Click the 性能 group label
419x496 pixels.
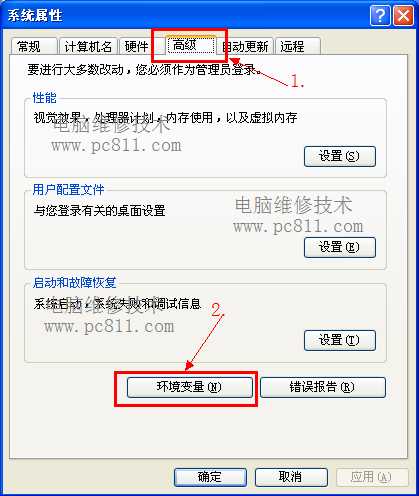[x=45, y=98]
